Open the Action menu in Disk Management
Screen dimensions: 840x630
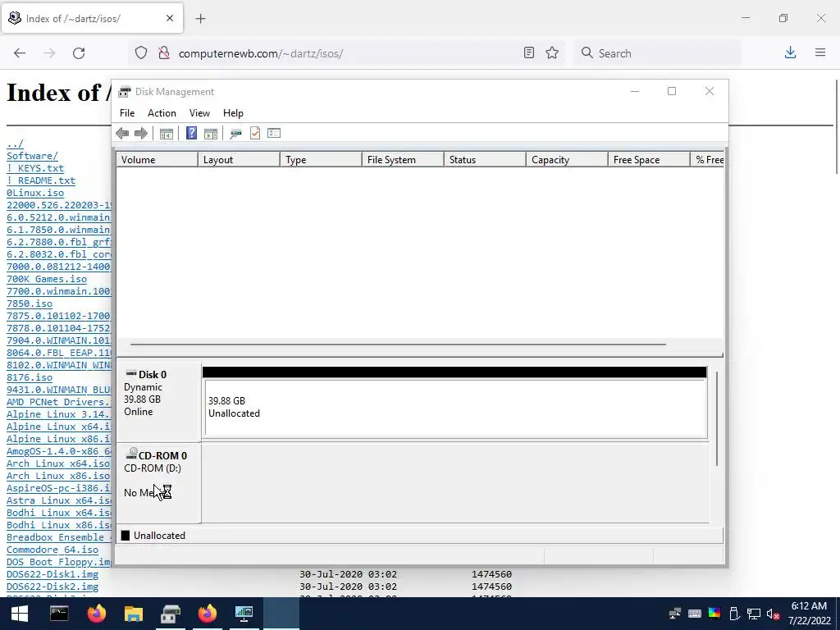point(162,113)
